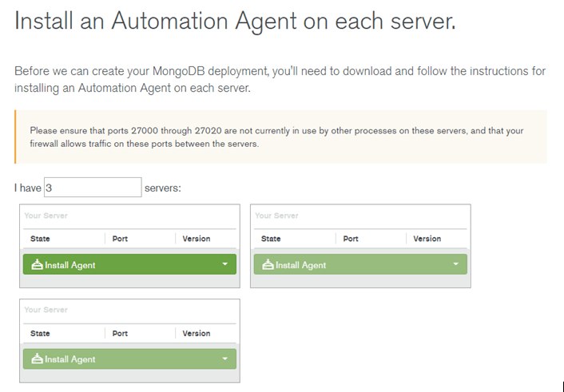Click Install Agent text in the third server card
This screenshot has height=392, width=564.
70,359
